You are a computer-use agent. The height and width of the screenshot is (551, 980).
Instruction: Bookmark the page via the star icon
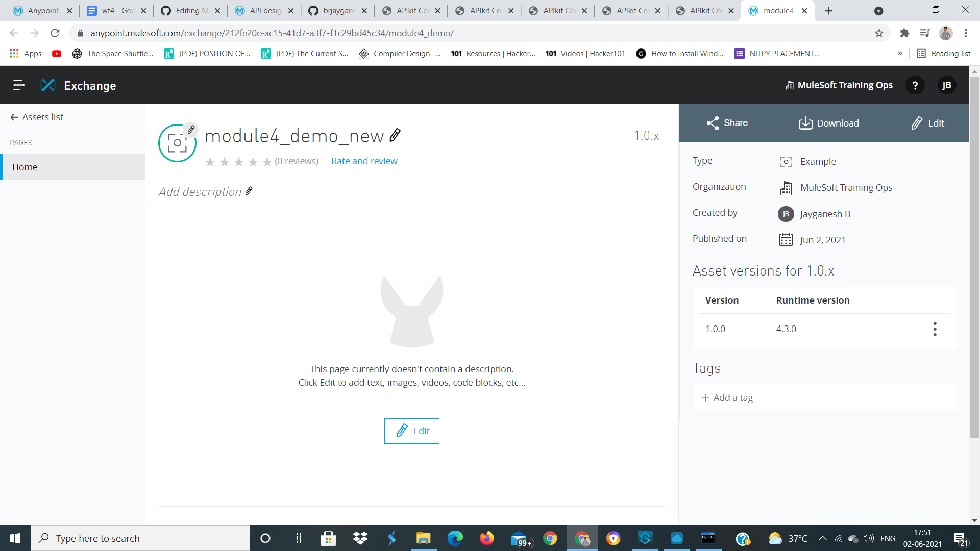click(879, 33)
